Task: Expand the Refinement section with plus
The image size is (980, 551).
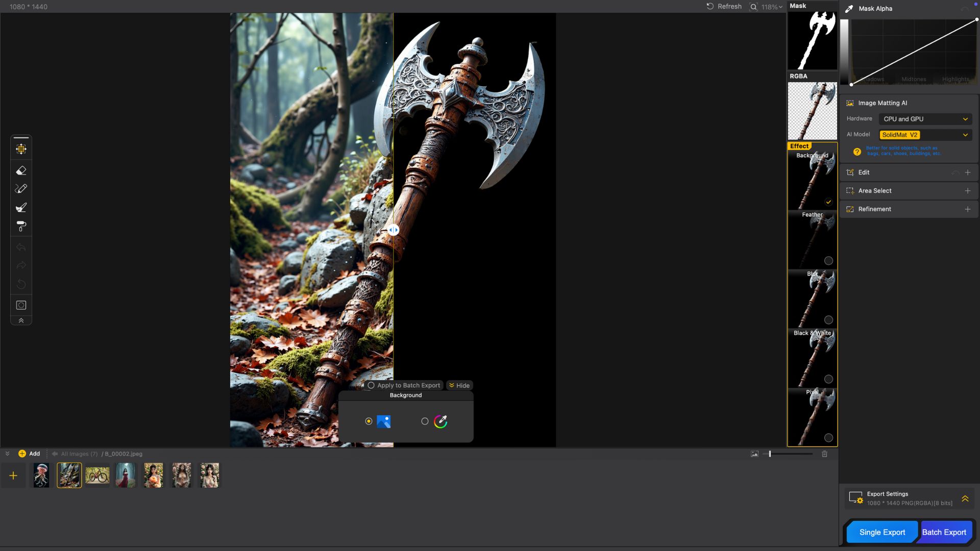Action: pos(967,209)
